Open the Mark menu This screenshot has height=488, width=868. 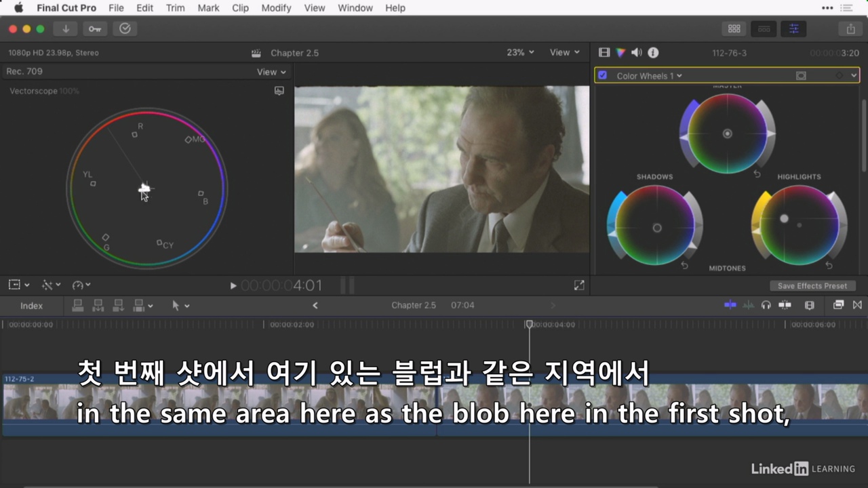208,8
